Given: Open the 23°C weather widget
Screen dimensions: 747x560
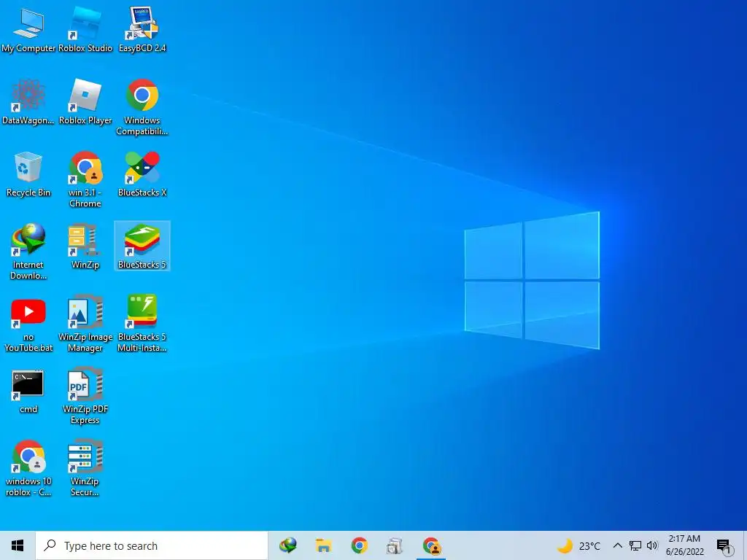Looking at the screenshot, I should pos(578,545).
